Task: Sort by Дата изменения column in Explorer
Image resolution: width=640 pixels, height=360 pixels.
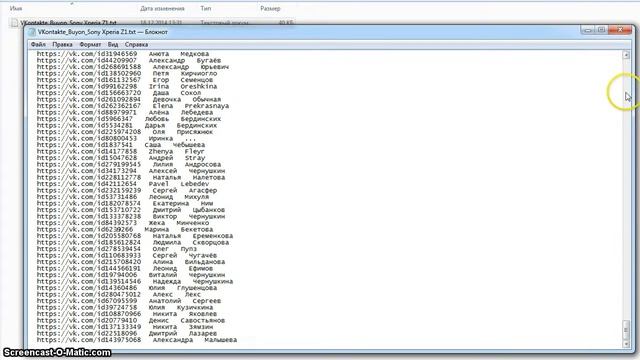Action: coord(162,9)
